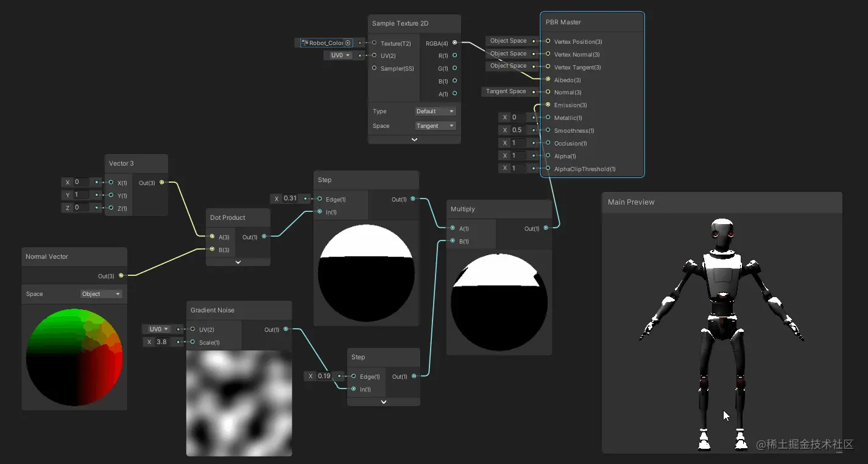Open the Space dropdown set to Tangent

click(x=435, y=126)
